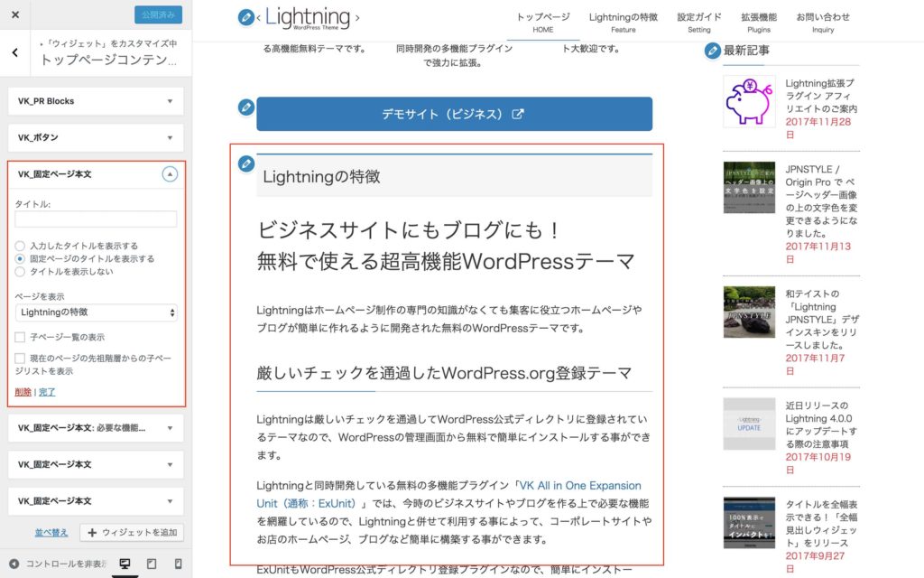
Task: Open the 全幅見出しウィジェット article thumbnail
Action: [749, 523]
